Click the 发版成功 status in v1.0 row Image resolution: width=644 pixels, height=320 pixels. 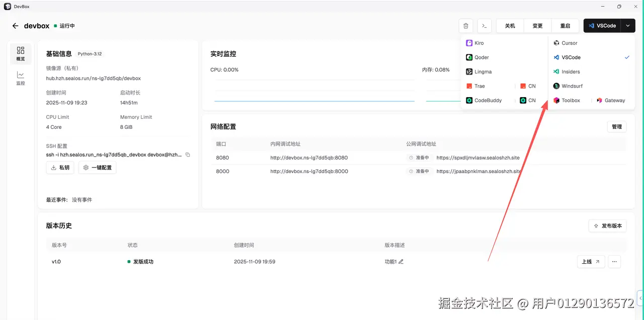tap(140, 262)
